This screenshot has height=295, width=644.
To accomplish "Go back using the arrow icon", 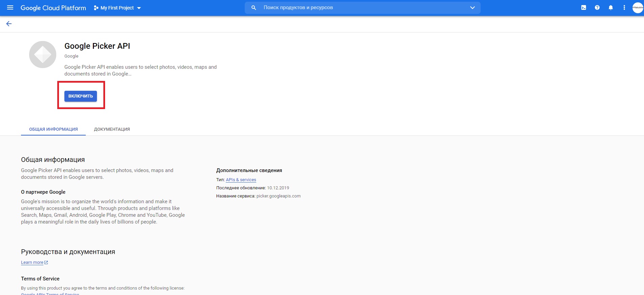I will (9, 24).
